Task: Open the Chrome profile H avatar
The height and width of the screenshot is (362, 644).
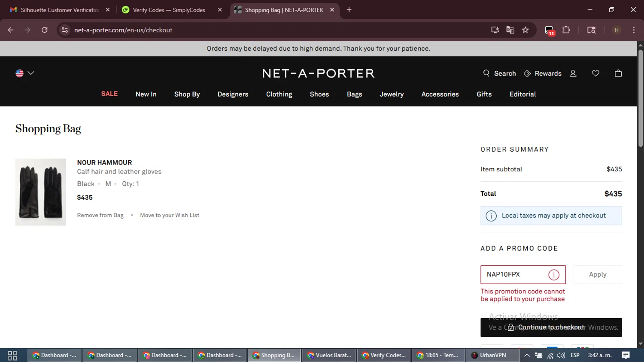Action: pos(617,30)
